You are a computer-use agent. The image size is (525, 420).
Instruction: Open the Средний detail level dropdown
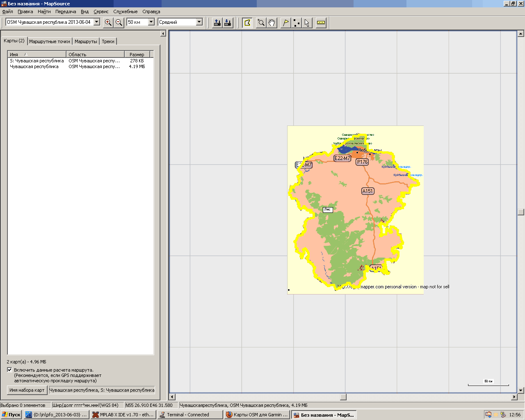click(x=199, y=22)
